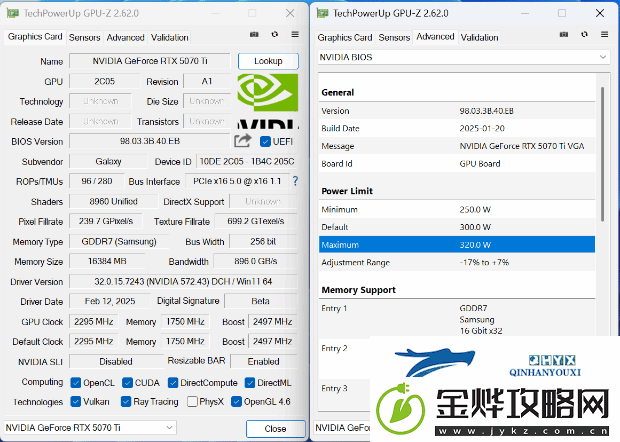Select Graphics Card tab in left window
Image resolution: width=620 pixels, height=442 pixels.
(35, 37)
